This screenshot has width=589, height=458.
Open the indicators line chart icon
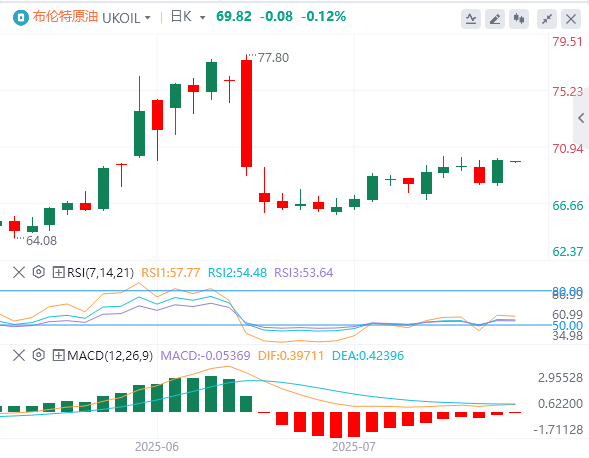click(x=471, y=18)
